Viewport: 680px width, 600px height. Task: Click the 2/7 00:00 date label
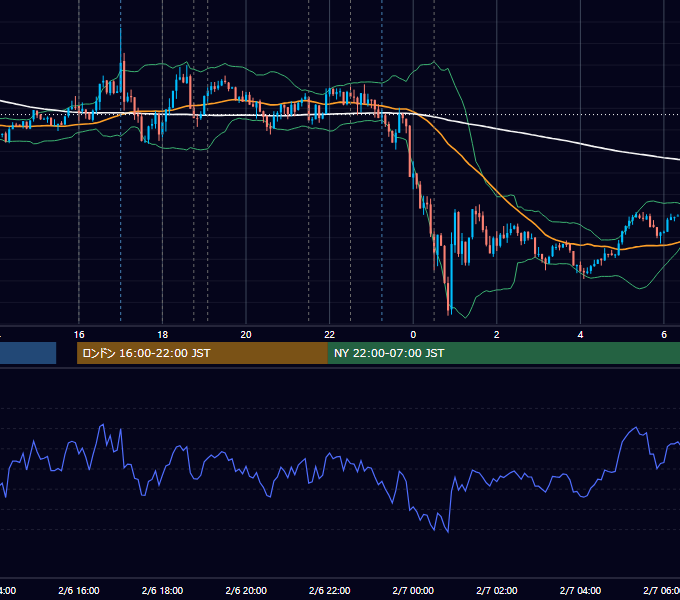pos(413,590)
